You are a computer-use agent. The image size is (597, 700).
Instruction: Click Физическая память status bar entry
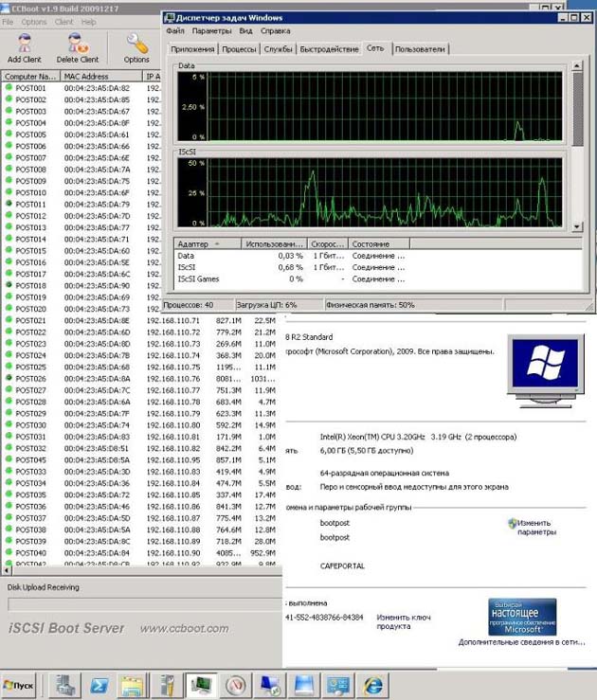[371, 305]
